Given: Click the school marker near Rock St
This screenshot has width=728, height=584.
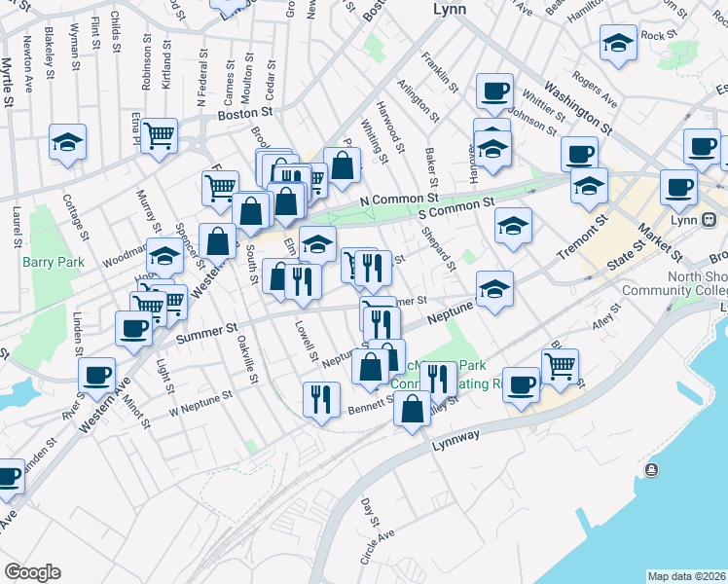Looking at the screenshot, I should coord(618,47).
